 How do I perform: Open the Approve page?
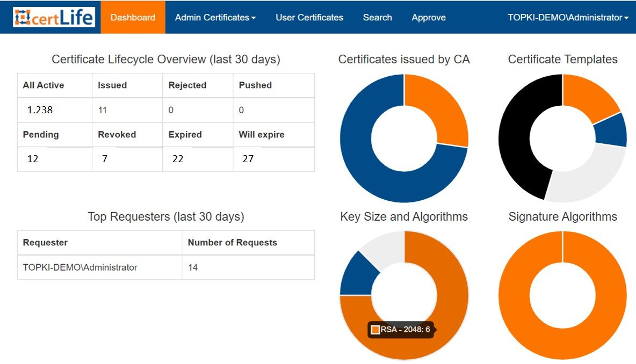[429, 17]
